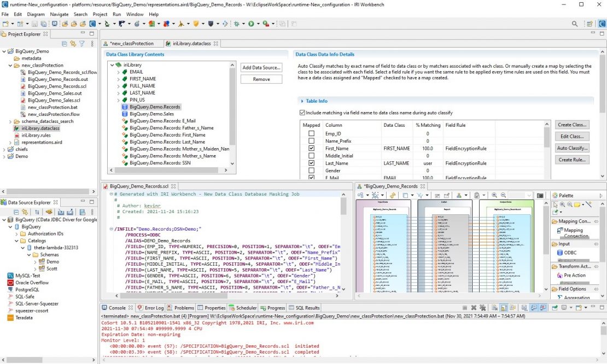Open the Navigate menu
The image size is (607, 364).
tap(59, 14)
